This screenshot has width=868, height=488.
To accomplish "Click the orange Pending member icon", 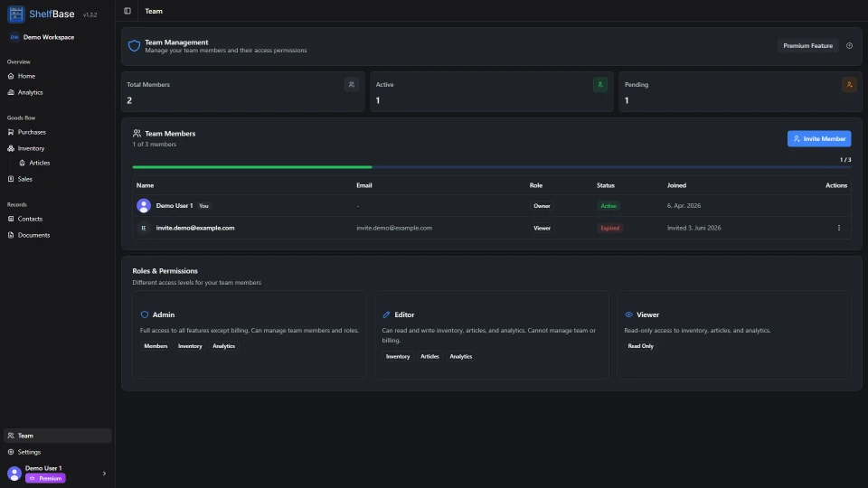I will (849, 85).
